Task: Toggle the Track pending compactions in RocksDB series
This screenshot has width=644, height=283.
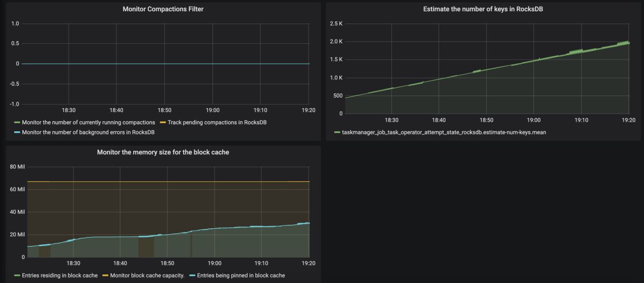Action: pos(217,123)
